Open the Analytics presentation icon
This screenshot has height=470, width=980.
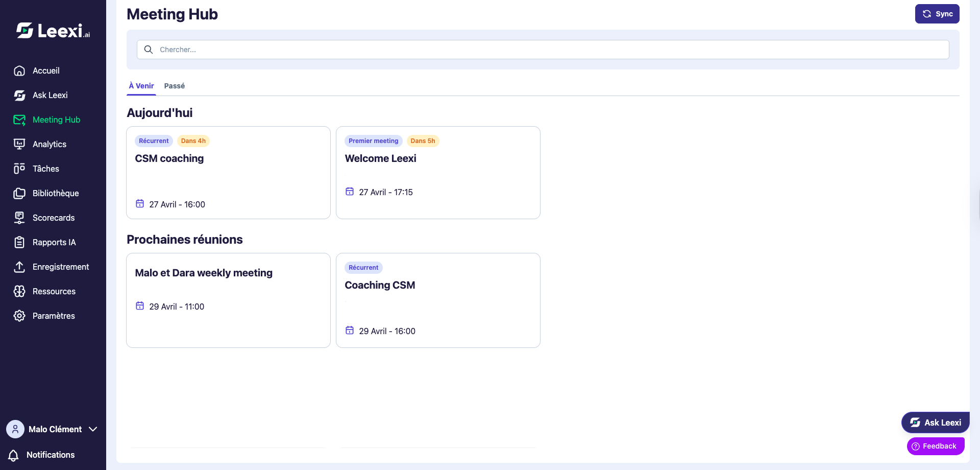[x=19, y=144]
